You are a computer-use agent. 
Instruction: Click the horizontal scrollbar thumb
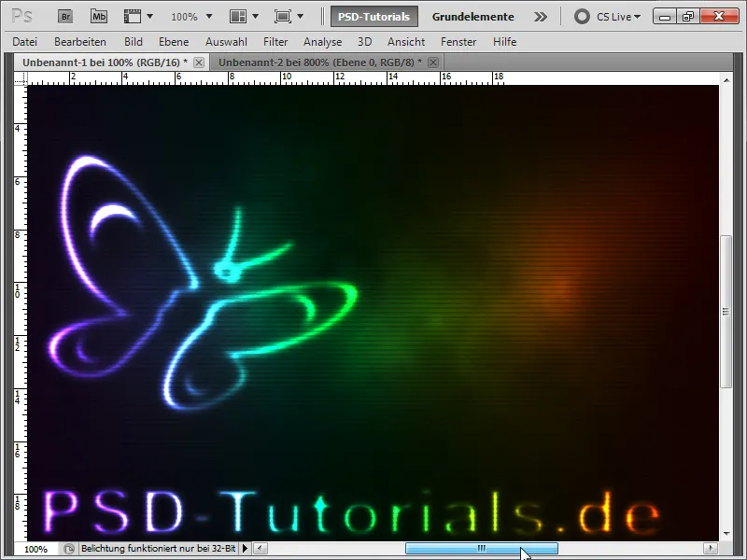click(482, 549)
